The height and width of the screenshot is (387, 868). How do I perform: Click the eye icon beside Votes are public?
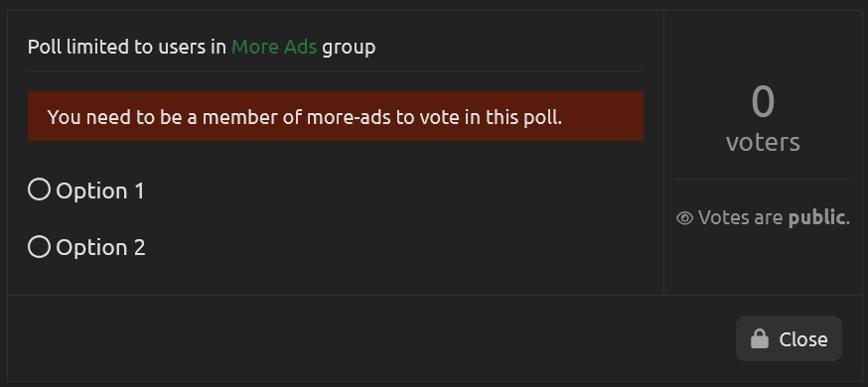[685, 218]
